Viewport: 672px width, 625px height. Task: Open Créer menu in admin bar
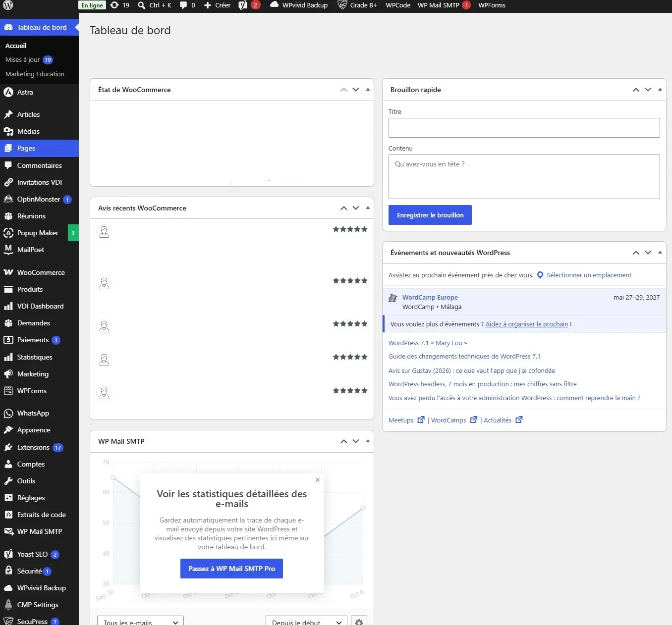(217, 5)
